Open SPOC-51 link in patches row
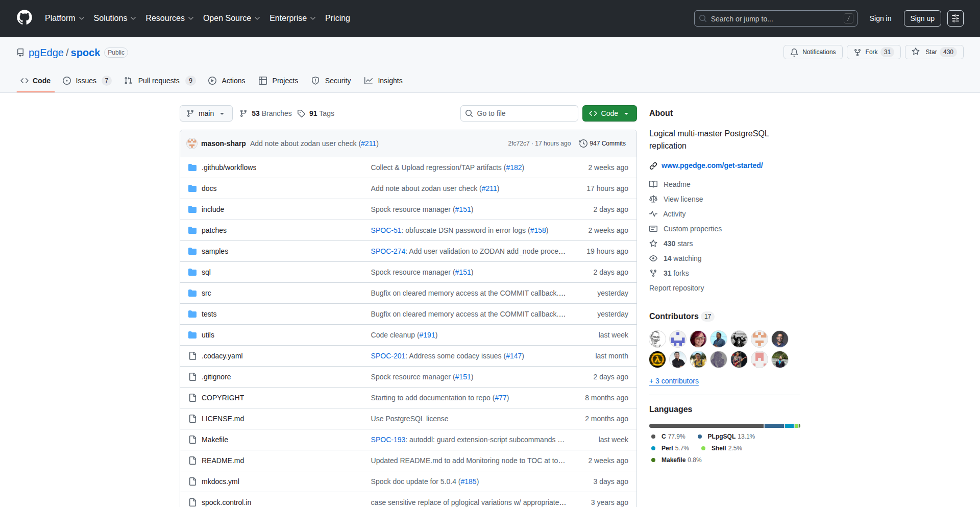980x507 pixels. tap(386, 230)
